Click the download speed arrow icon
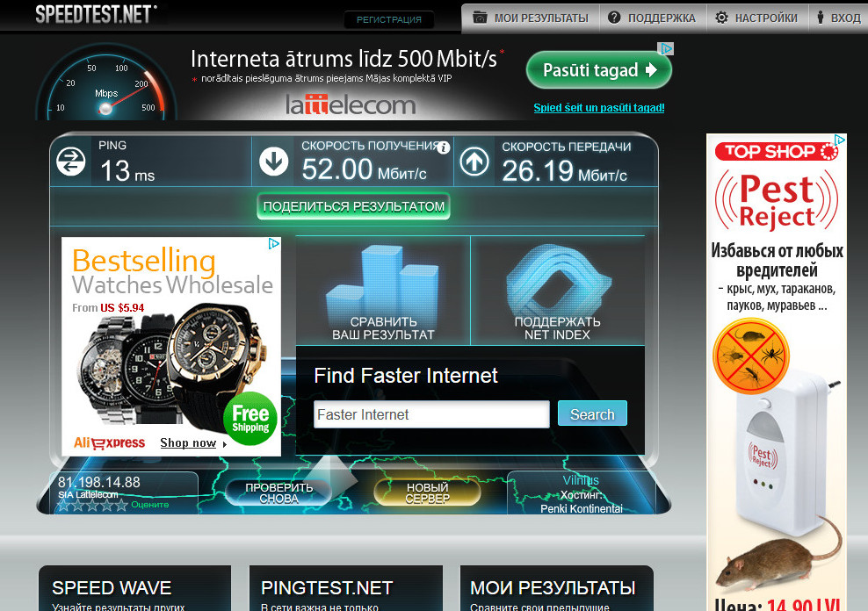 point(274,162)
